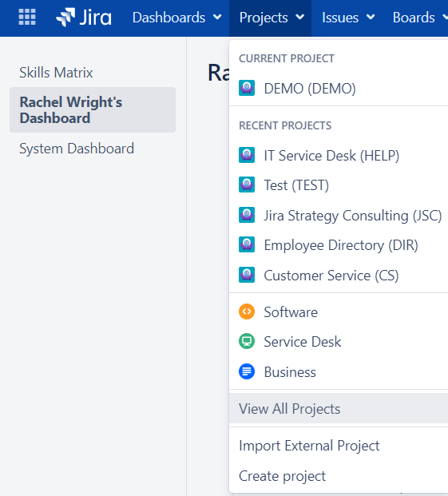Open the app switcher grid icon
The height and width of the screenshot is (496, 448).
point(27,17)
